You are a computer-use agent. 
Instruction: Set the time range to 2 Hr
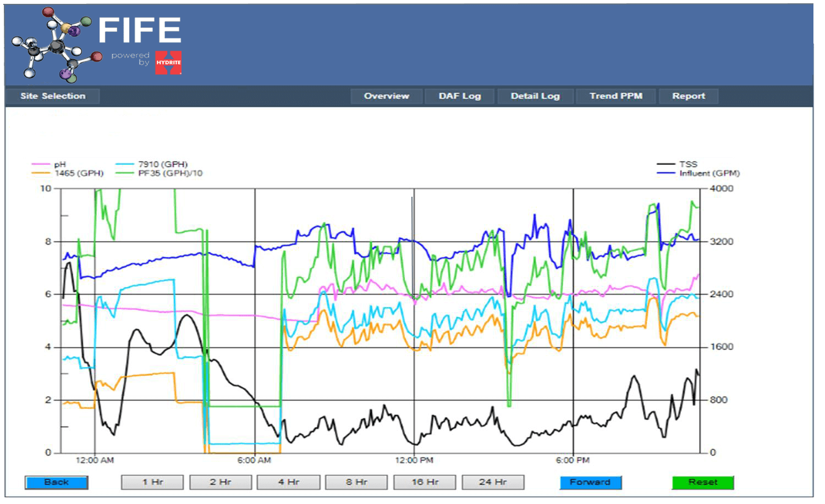(221, 483)
